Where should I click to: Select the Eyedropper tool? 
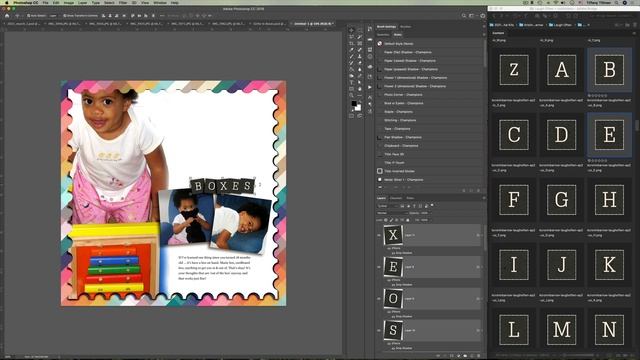point(351,50)
